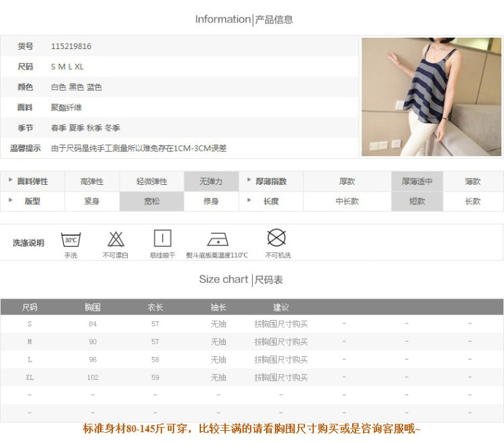Click the 衣长 column header
This screenshot has height=443, width=504.
tap(155, 307)
